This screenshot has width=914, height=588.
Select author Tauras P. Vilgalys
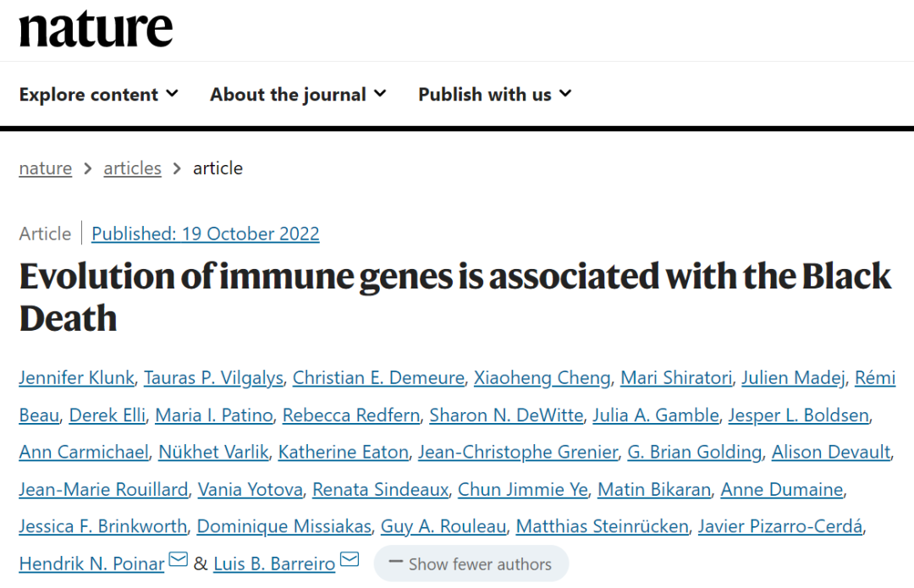point(213,377)
